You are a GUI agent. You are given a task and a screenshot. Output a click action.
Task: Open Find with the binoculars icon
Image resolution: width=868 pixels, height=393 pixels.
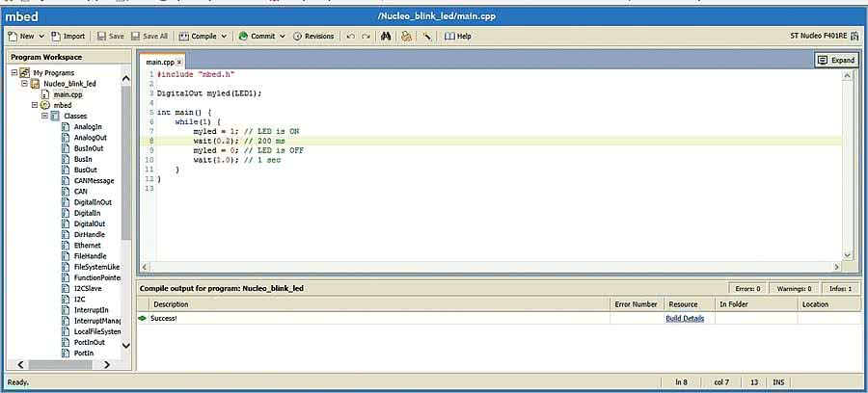click(385, 36)
